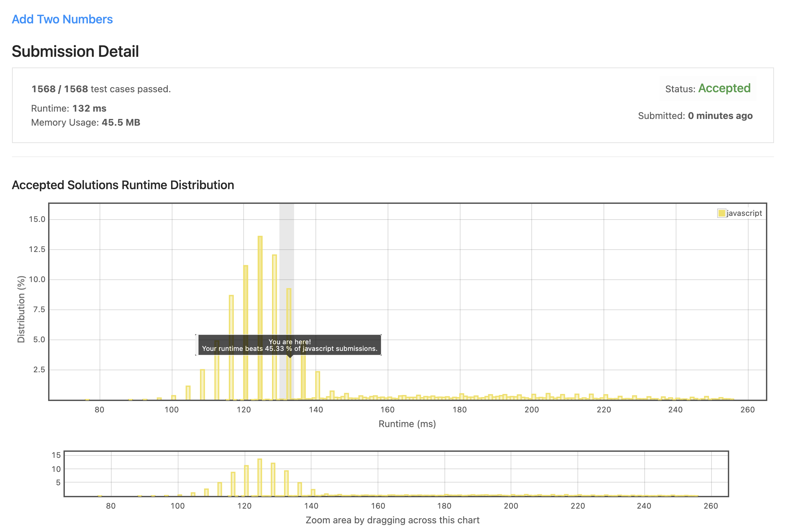The height and width of the screenshot is (532, 786).
Task: Click the green Accepted status text
Action: coord(724,88)
